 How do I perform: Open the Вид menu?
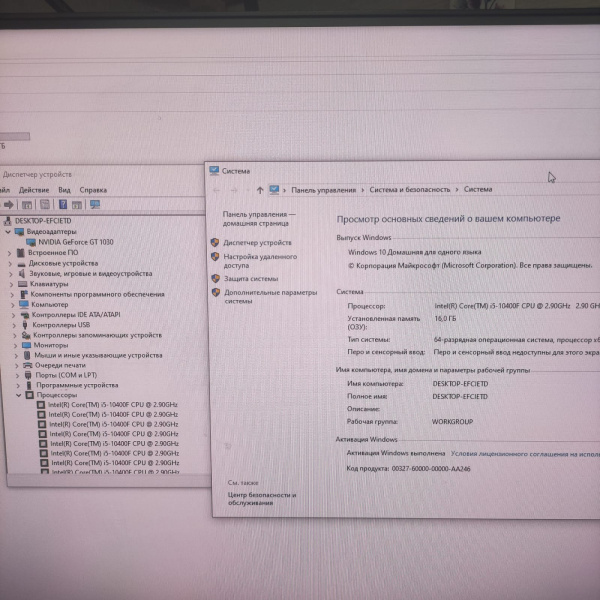(x=64, y=190)
